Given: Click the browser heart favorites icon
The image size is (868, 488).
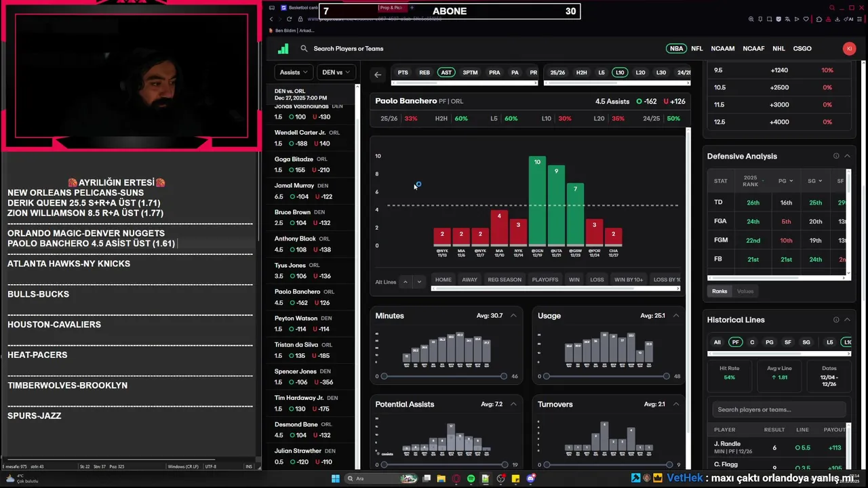Looking at the screenshot, I should click(x=807, y=19).
